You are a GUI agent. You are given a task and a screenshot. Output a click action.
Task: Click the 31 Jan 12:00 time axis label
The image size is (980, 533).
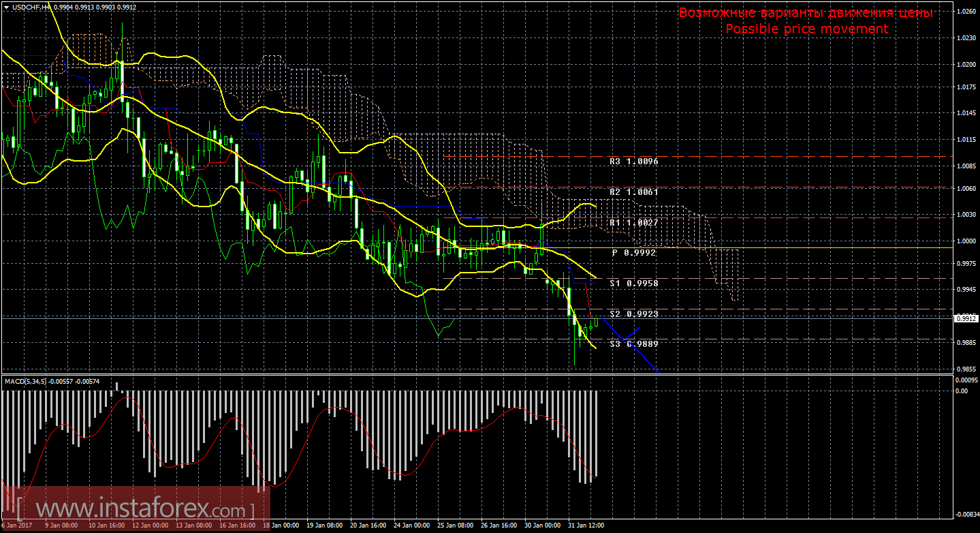tap(585, 526)
